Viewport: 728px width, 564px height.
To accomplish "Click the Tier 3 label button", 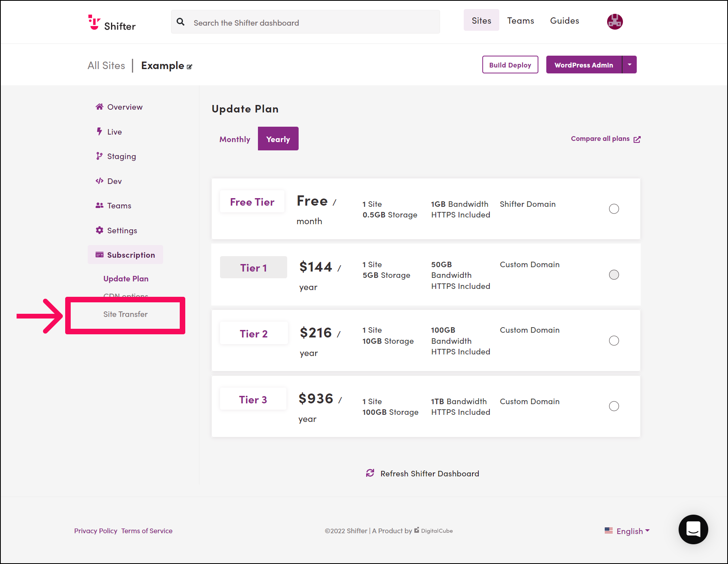I will [253, 399].
